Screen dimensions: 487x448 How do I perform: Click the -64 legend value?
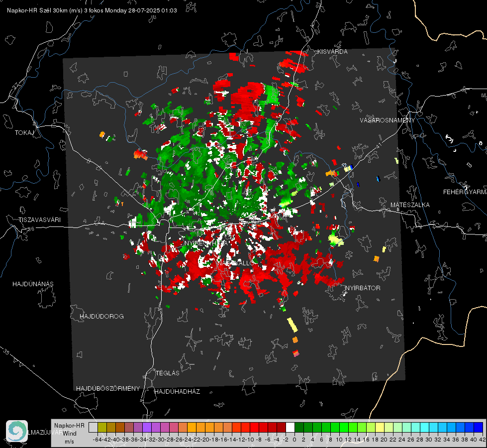pyautogui.click(x=97, y=440)
